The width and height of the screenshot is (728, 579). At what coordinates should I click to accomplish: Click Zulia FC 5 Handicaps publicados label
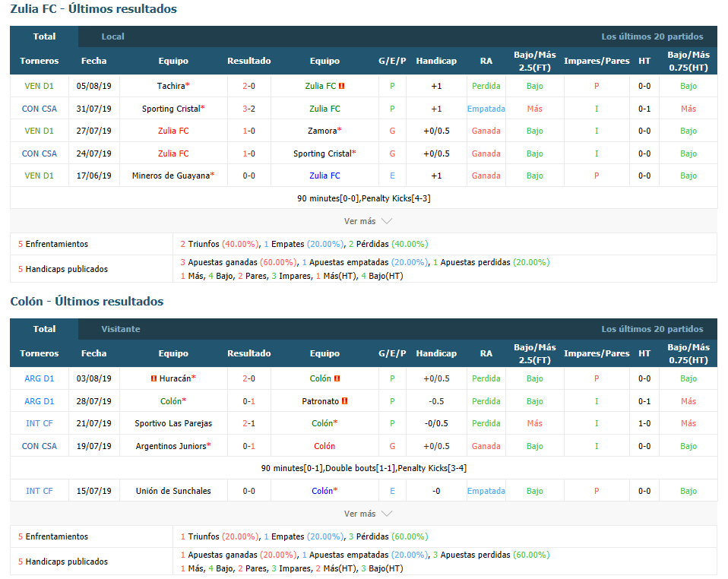(x=62, y=269)
